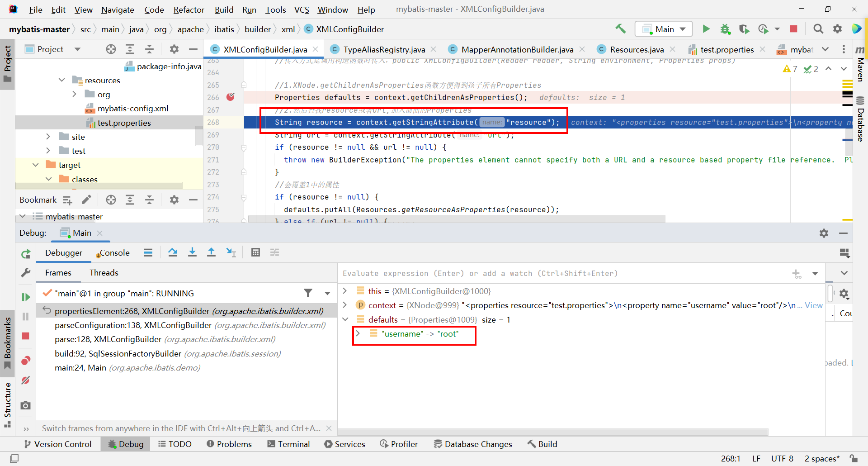Expand the org folder under resources
Viewport: 868px width, 466px height.
pyautogui.click(x=75, y=94)
